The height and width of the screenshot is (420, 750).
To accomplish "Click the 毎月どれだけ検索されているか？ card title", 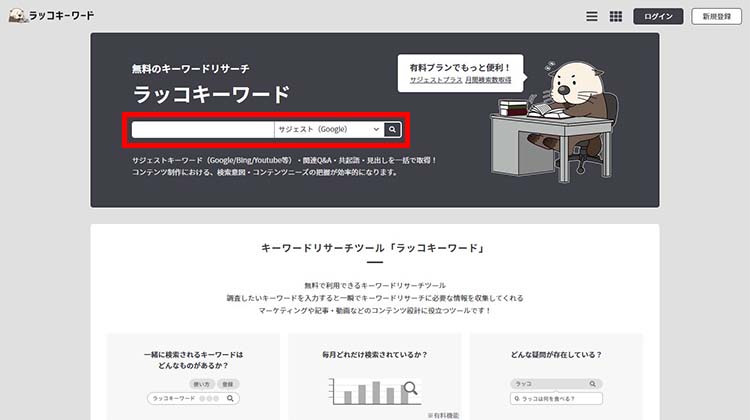I will coord(375,355).
